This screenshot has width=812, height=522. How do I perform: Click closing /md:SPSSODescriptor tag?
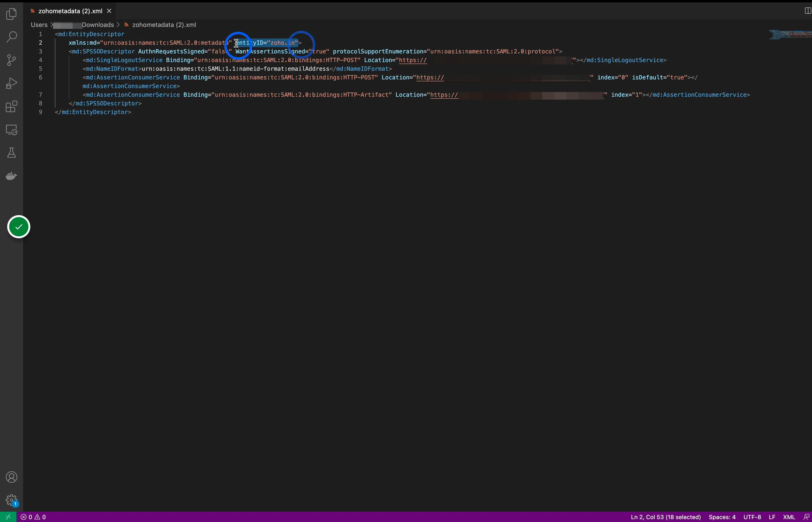[105, 103]
